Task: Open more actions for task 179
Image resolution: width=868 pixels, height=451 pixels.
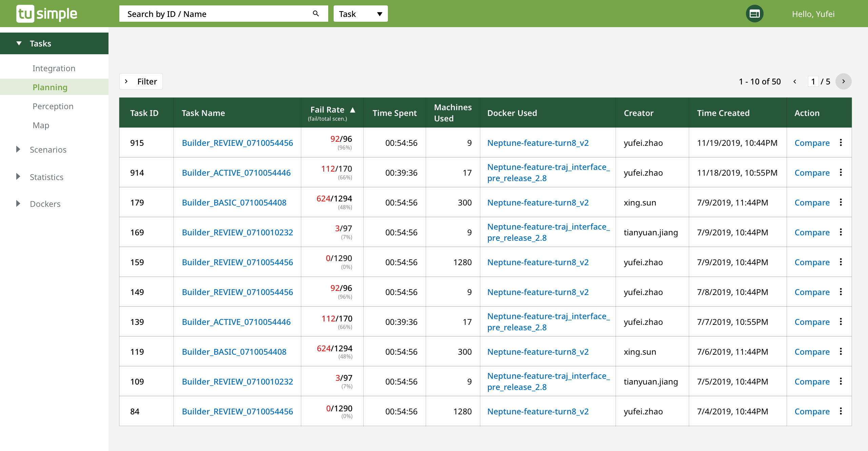Action: (x=841, y=202)
